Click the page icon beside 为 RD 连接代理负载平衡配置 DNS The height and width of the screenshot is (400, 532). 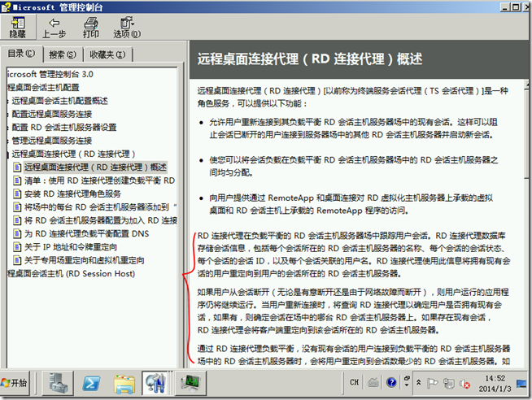pos(17,234)
